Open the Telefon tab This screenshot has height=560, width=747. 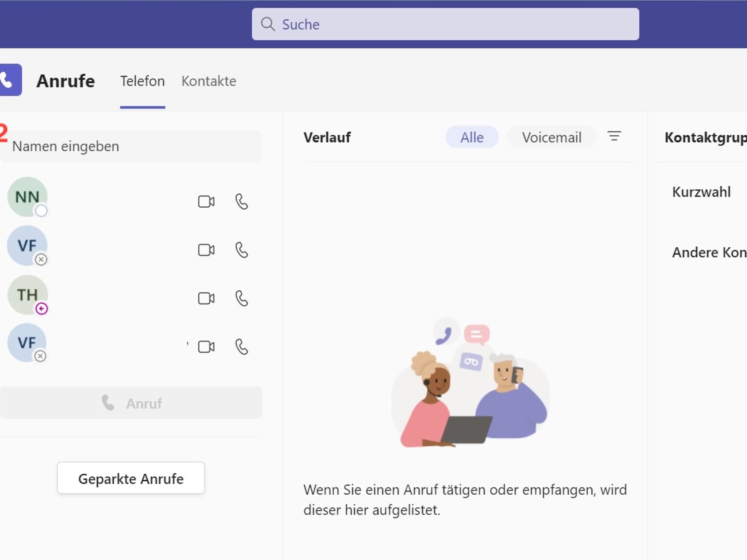click(x=142, y=81)
